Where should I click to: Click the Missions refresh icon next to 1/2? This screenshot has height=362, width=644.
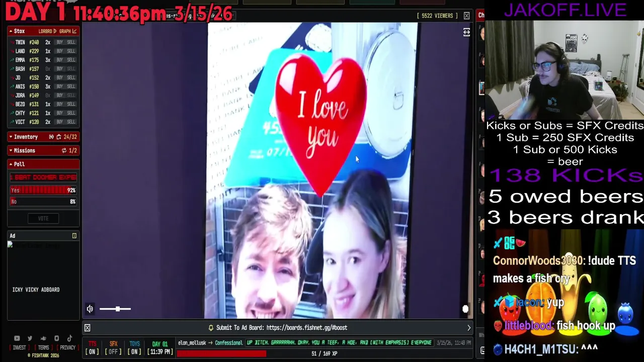click(x=64, y=150)
